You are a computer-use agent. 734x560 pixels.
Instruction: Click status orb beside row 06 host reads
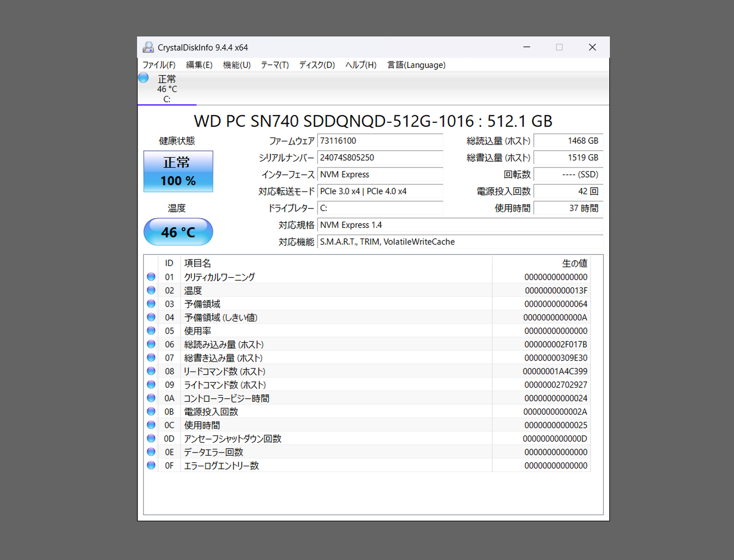click(151, 344)
